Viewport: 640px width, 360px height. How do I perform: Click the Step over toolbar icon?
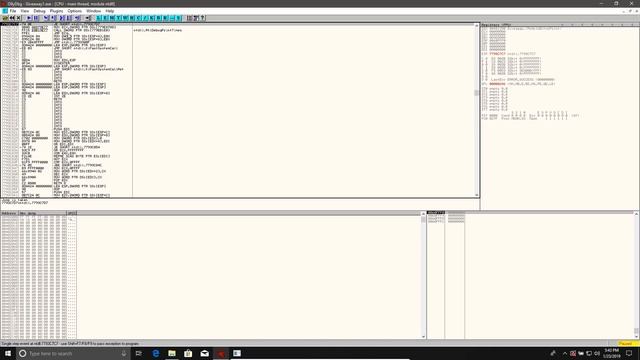tap(53, 18)
